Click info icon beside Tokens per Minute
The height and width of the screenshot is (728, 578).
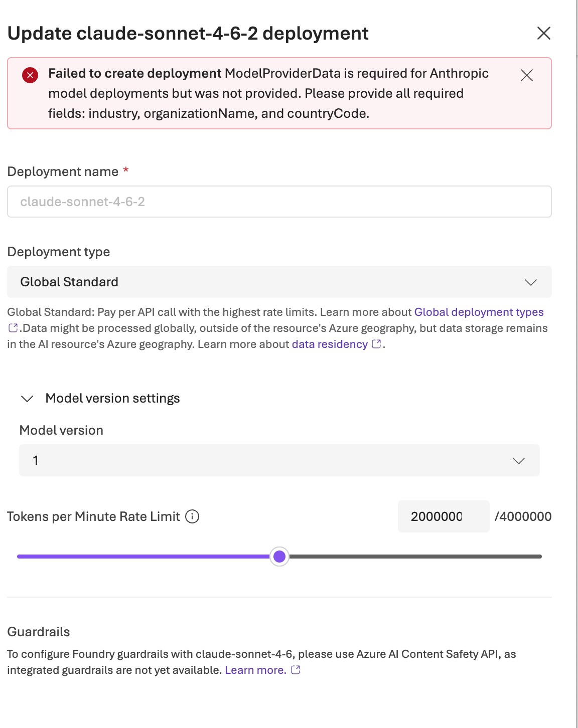192,516
